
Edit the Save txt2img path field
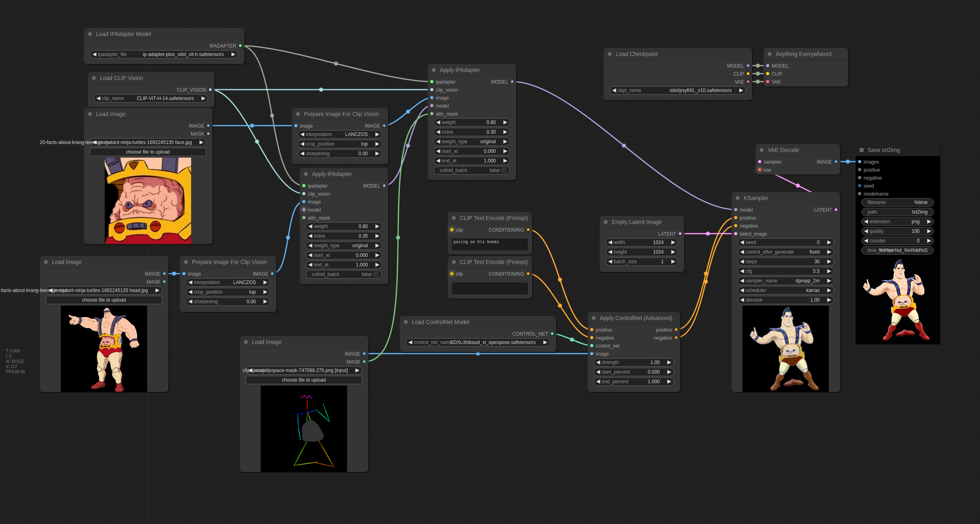point(898,212)
